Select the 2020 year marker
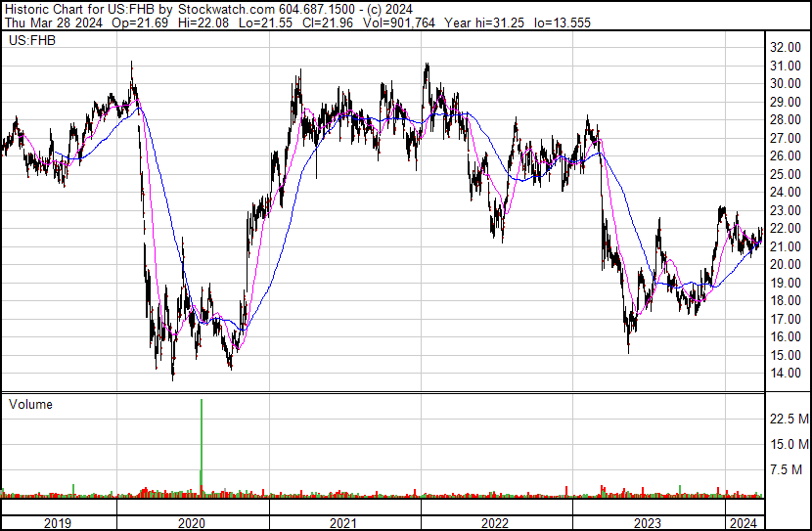This screenshot has width=812, height=531. pos(191,522)
